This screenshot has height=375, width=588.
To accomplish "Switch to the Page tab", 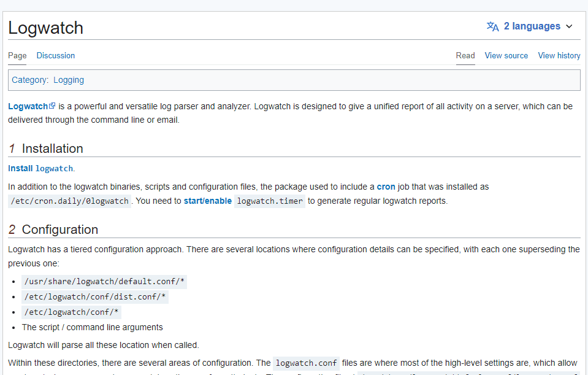I will (17, 55).
